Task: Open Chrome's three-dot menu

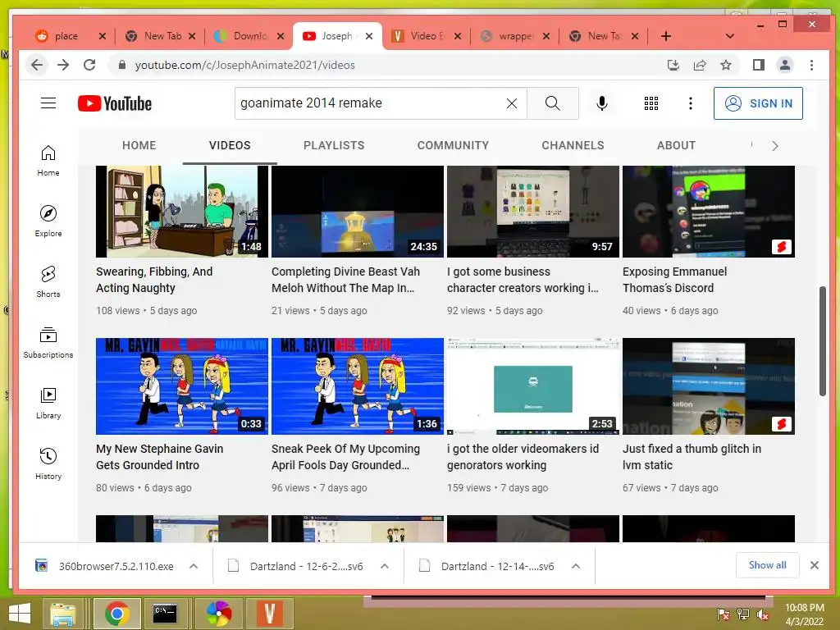Action: click(x=811, y=65)
